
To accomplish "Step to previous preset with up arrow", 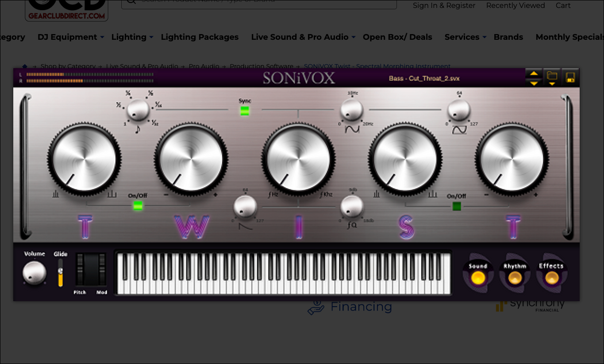I will (x=534, y=73).
